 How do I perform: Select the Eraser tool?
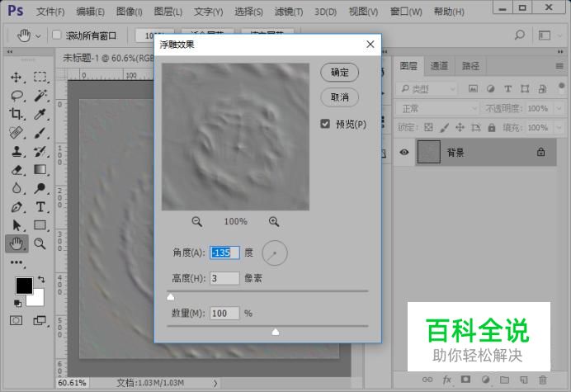[17, 170]
